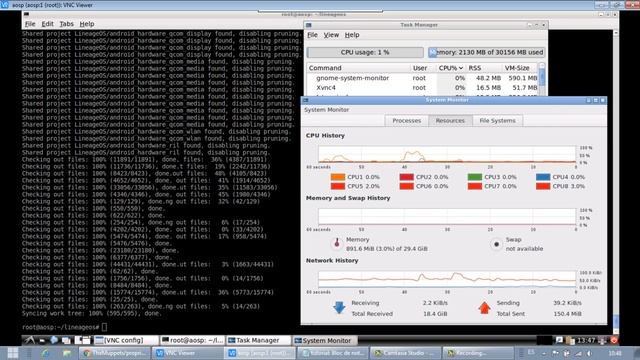Activate the Task Manager taskbar button
The width and height of the screenshot is (640, 360).
pyautogui.click(x=258, y=340)
